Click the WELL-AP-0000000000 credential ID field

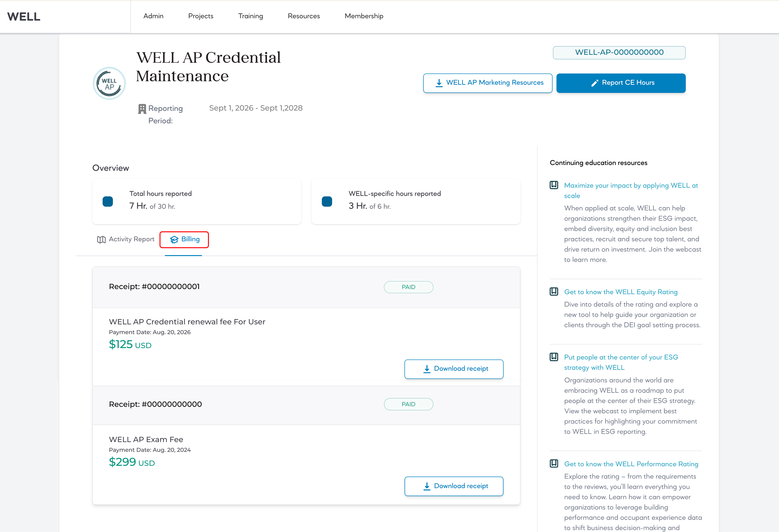click(x=619, y=53)
